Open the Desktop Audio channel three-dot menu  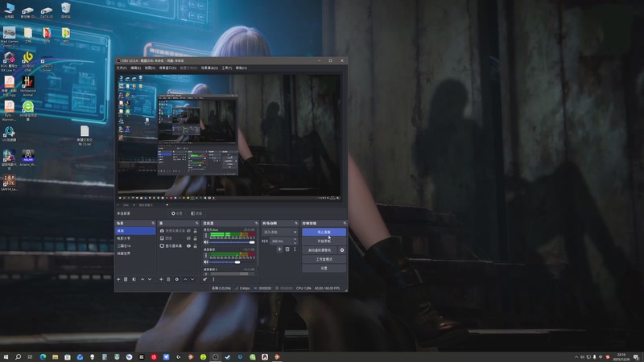click(x=206, y=255)
